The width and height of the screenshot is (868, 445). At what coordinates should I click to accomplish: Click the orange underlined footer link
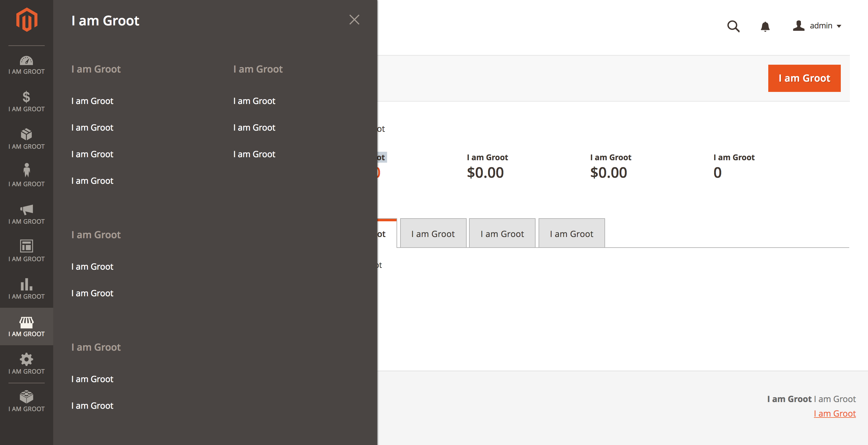(835, 414)
